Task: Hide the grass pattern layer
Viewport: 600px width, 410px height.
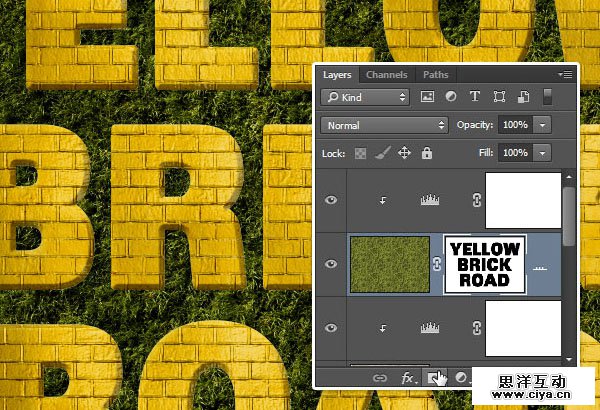Action: (332, 264)
